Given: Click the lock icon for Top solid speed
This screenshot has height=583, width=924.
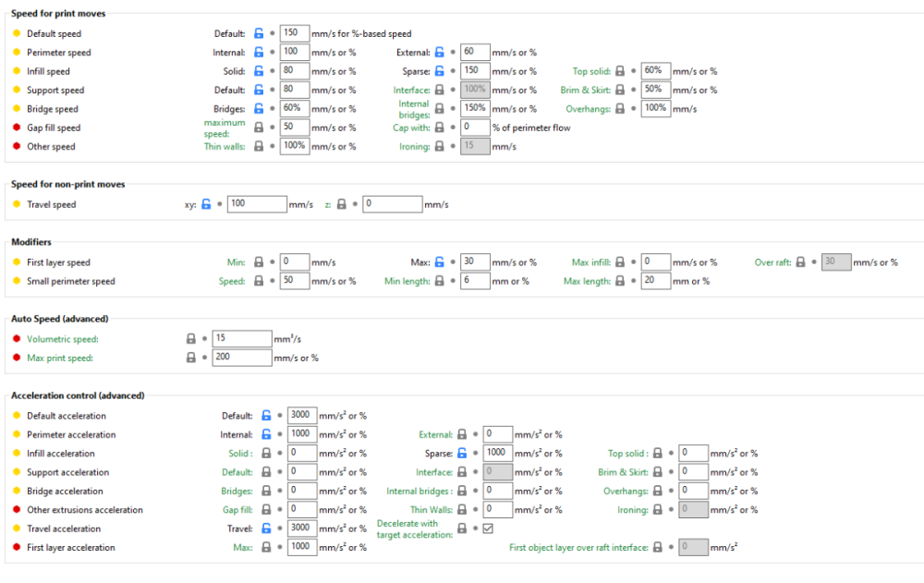Looking at the screenshot, I should pyautogui.click(x=620, y=71).
